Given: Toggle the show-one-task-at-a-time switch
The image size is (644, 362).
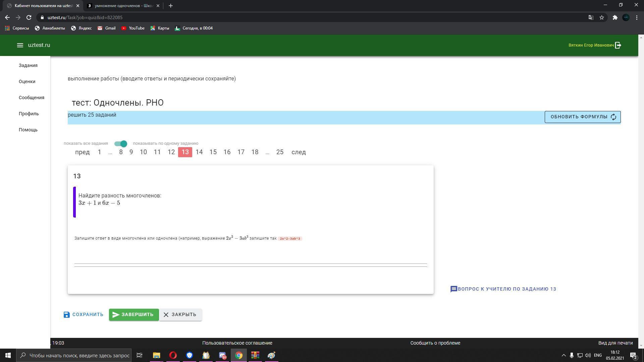Looking at the screenshot, I should [x=121, y=143].
